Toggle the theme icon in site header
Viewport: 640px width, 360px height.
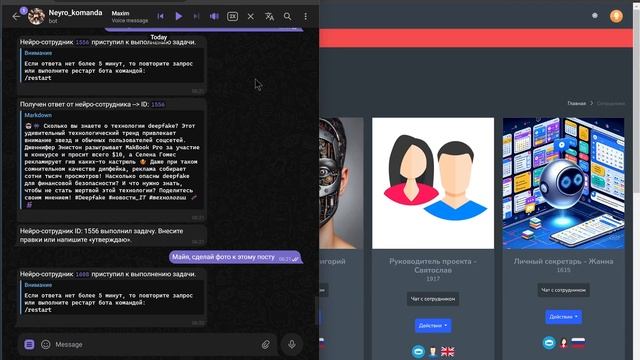595,16
